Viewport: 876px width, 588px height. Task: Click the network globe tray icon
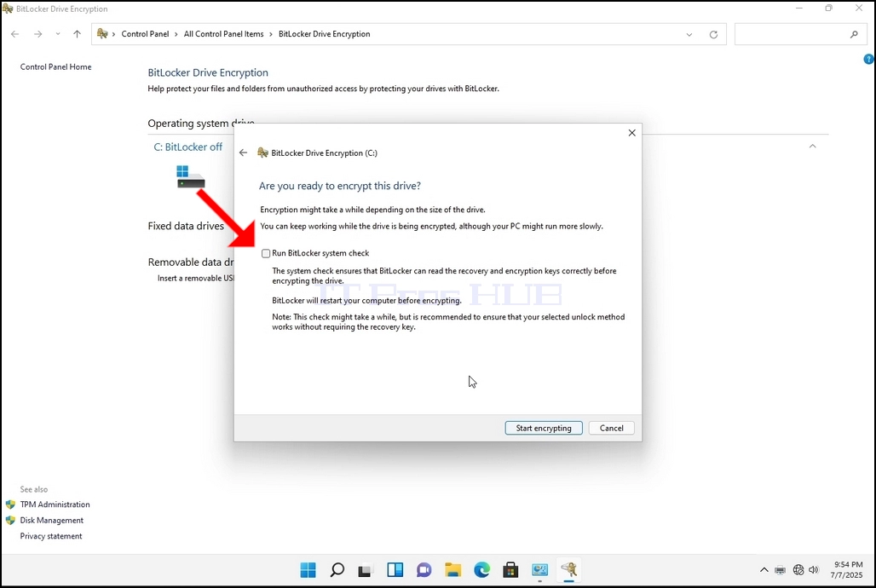coord(798,570)
